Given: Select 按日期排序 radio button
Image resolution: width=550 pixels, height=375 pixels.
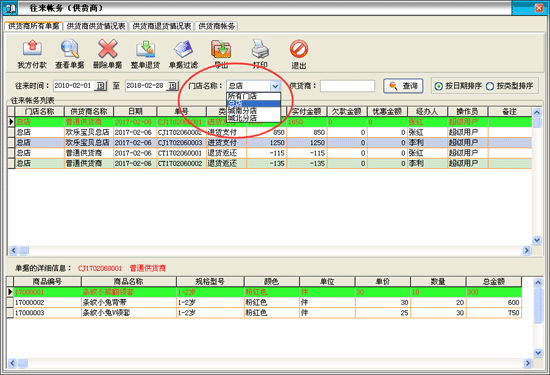Looking at the screenshot, I should click(438, 86).
